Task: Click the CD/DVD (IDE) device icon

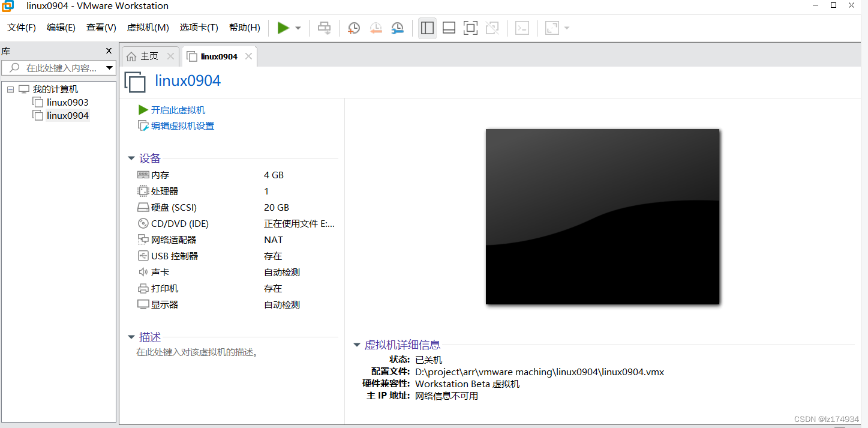Action: click(143, 223)
